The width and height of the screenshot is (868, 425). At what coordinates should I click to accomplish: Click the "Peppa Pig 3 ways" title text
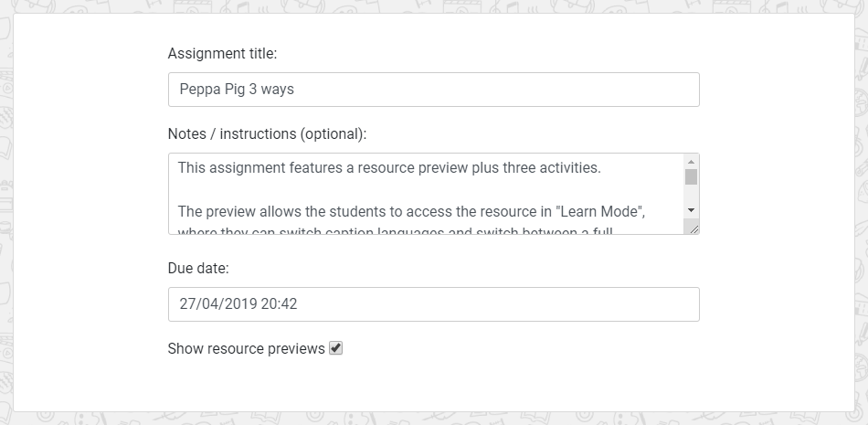[237, 90]
